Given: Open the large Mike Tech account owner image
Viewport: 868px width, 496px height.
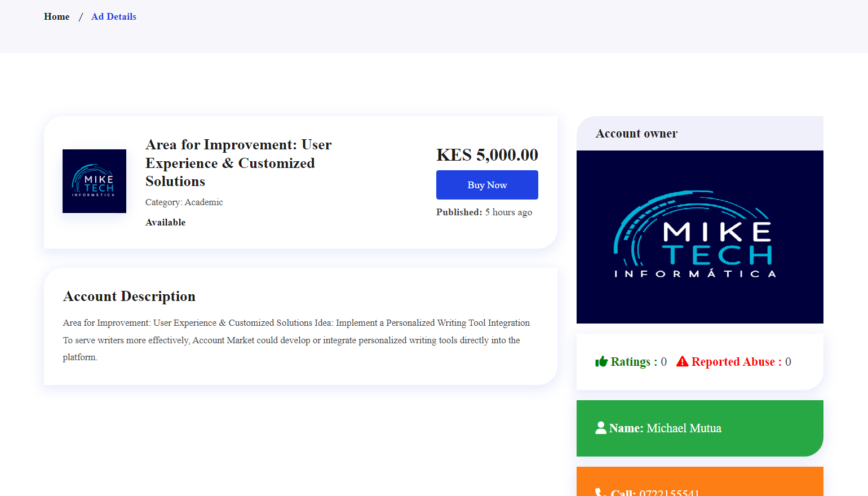Looking at the screenshot, I should (699, 237).
